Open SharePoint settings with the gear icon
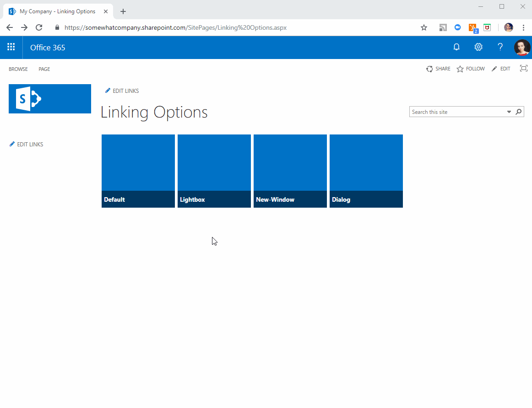 pos(478,47)
